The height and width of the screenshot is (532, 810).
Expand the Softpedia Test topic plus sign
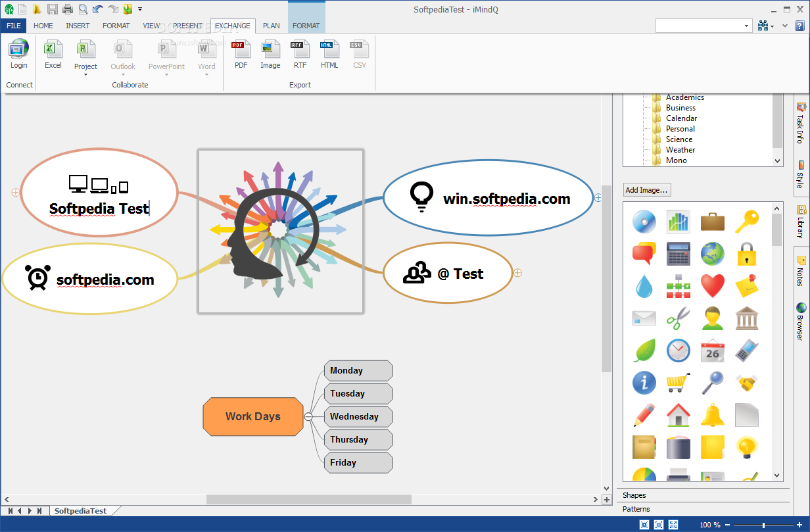(x=15, y=193)
